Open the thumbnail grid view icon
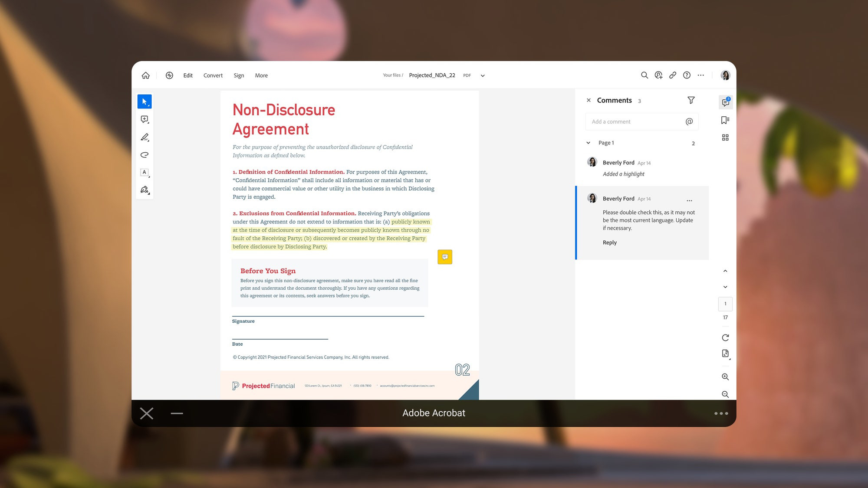This screenshot has height=488, width=868. pos(726,138)
